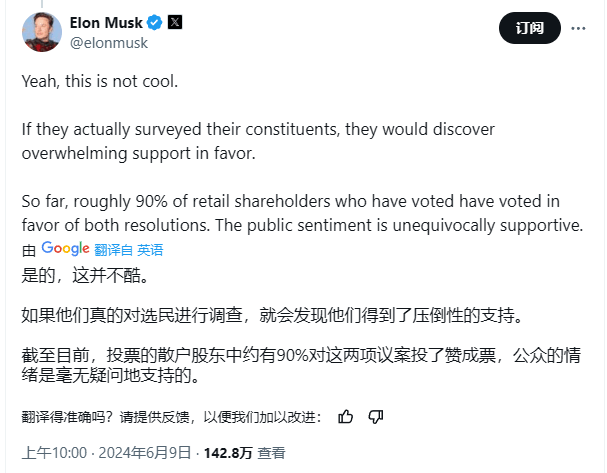Click the paragraph starting "If they actually surveyed"
607x473 pixels.
click(258, 142)
